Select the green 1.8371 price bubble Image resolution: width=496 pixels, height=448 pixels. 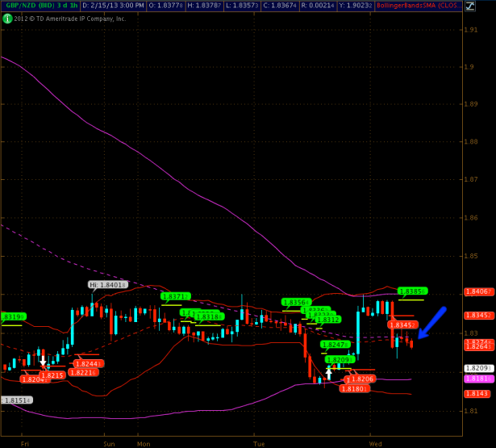[x=175, y=296]
